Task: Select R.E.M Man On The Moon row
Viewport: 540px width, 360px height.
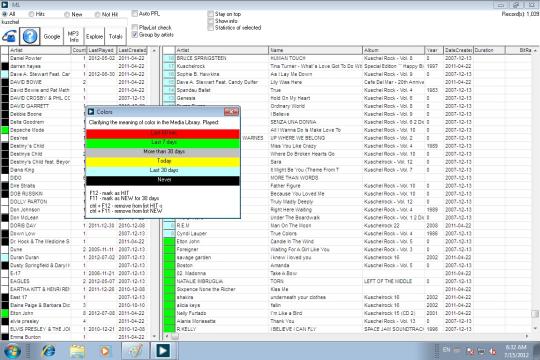Action: click(x=348, y=225)
